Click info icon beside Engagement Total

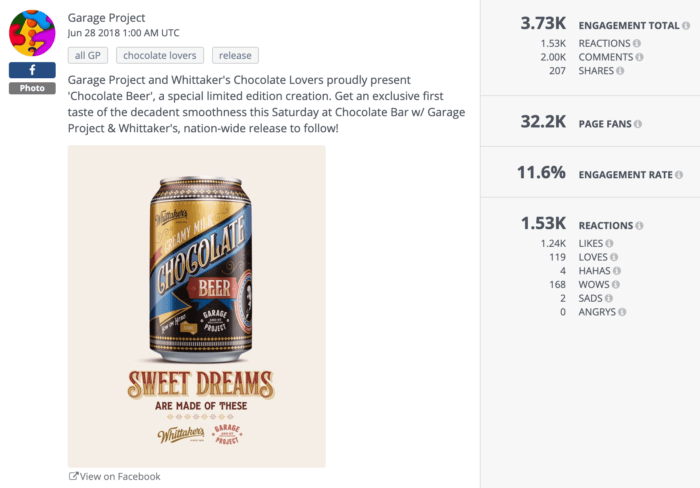tap(687, 26)
